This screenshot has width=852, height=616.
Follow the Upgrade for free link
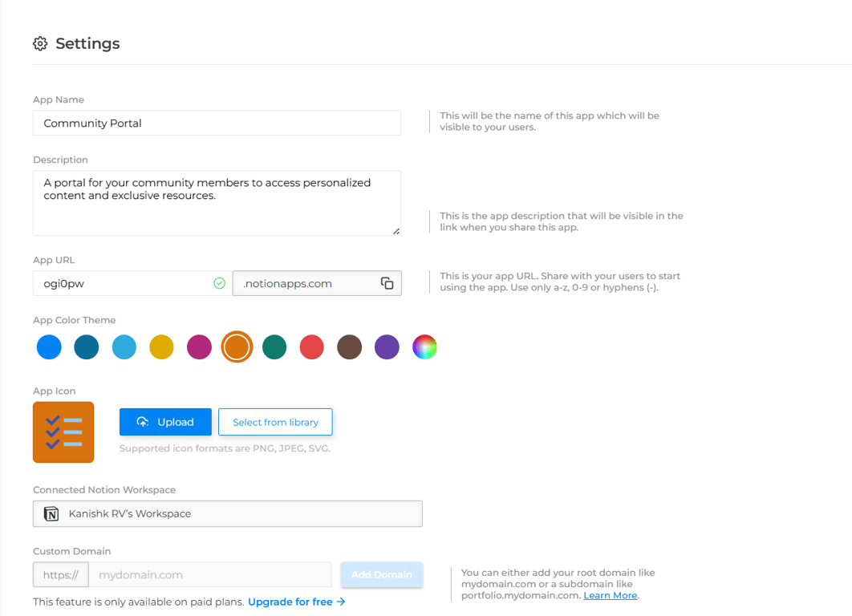pos(296,602)
